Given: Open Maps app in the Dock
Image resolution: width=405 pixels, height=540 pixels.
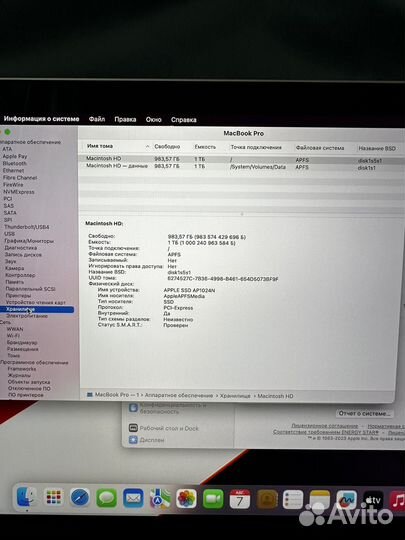Looking at the screenshot, I should click(x=160, y=499).
